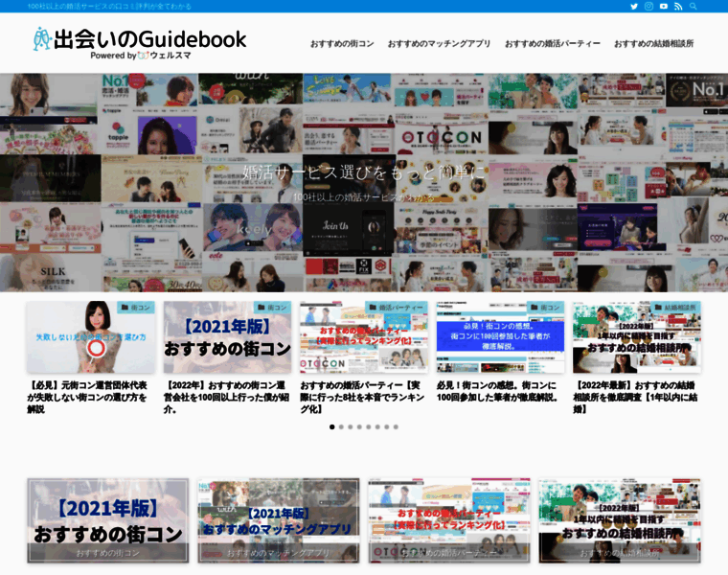Click hero headline 婚活サービス選びをもっと簡単に

coord(364,172)
